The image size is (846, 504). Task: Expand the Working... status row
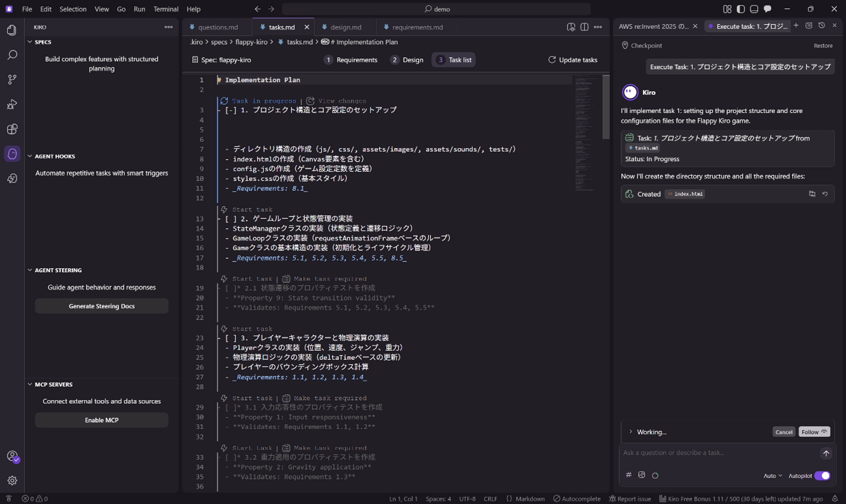click(631, 432)
